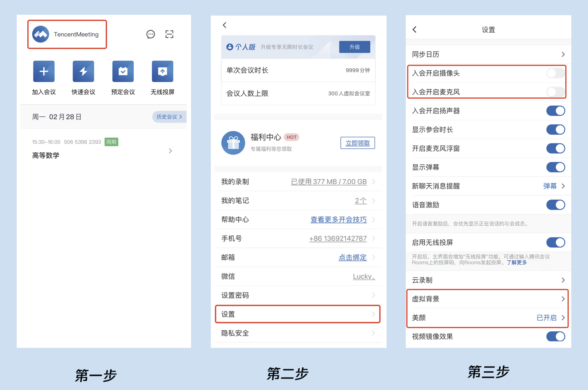Tap the 个人版 user badge icon
Image resolution: width=588 pixels, height=390 pixels.
[x=229, y=47]
